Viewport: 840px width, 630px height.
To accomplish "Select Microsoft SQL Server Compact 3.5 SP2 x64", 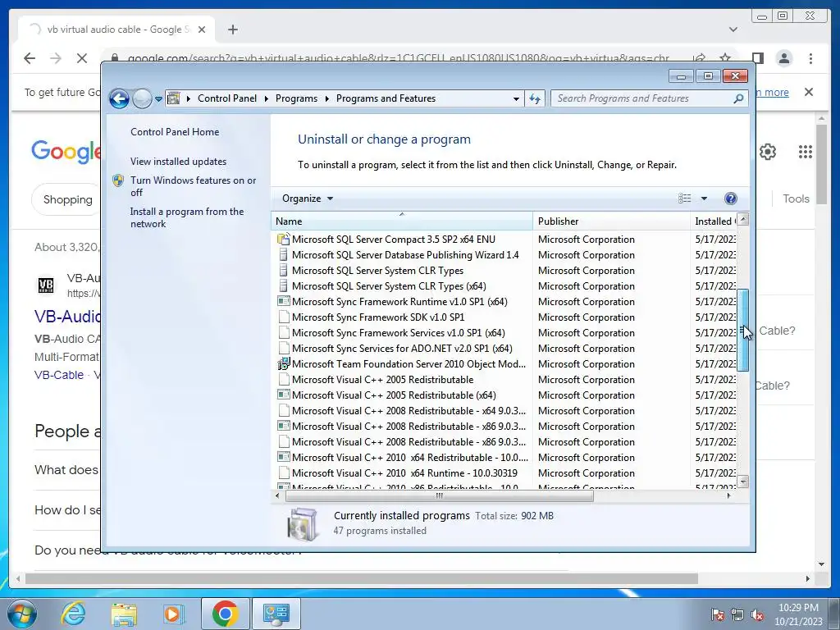I will [393, 240].
